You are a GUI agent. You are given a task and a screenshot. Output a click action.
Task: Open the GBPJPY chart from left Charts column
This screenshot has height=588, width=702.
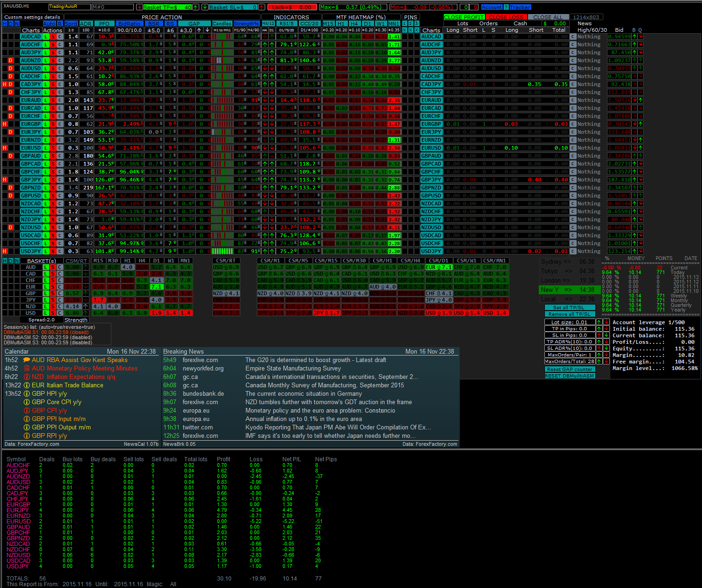31,180
